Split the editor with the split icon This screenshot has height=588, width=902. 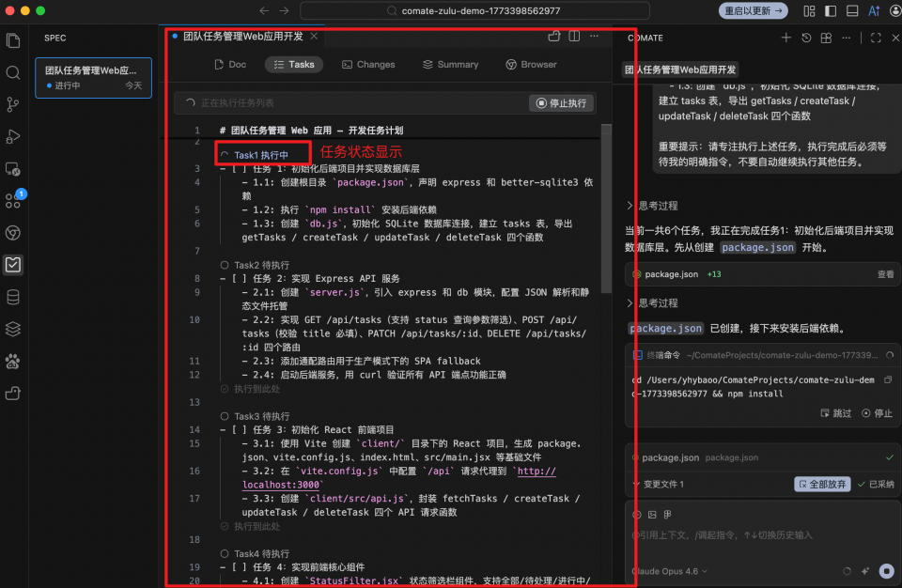[x=574, y=37]
